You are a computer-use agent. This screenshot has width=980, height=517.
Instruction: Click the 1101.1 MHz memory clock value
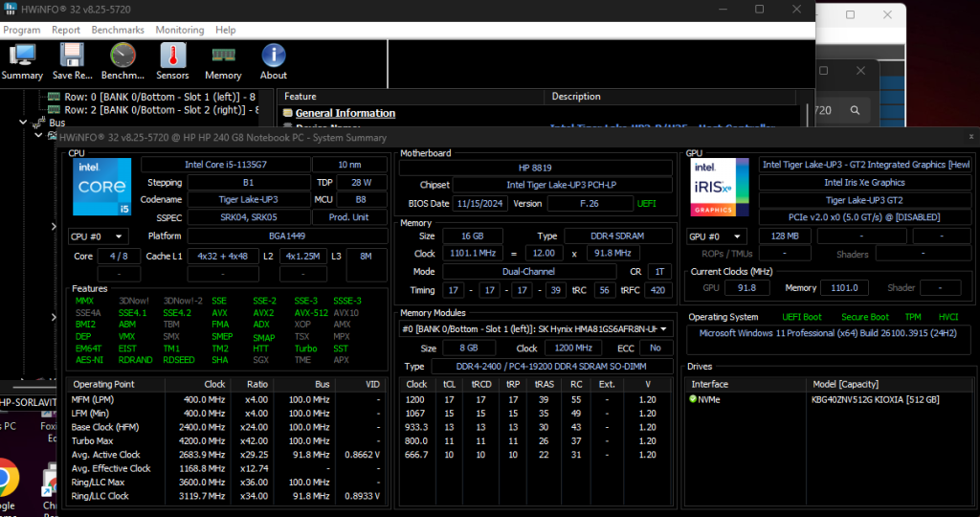[473, 253]
